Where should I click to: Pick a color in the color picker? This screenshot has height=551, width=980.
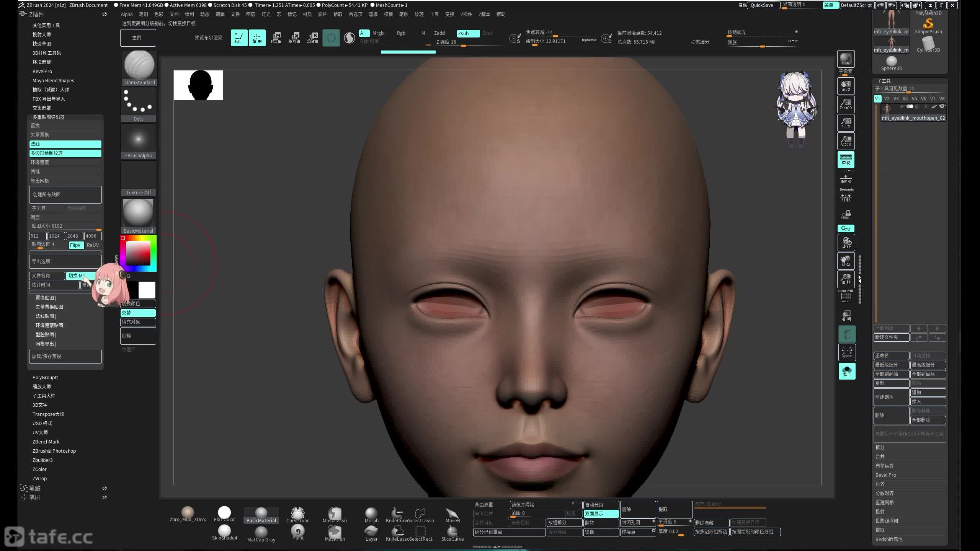coord(138,253)
